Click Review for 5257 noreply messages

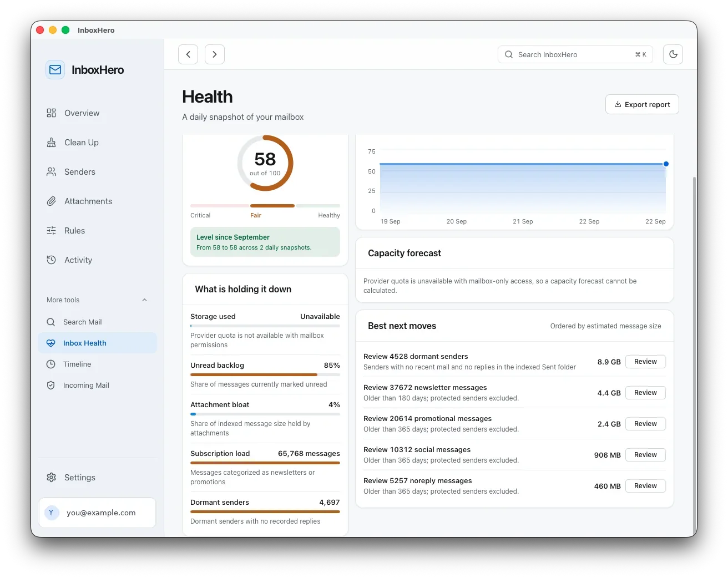(x=645, y=486)
